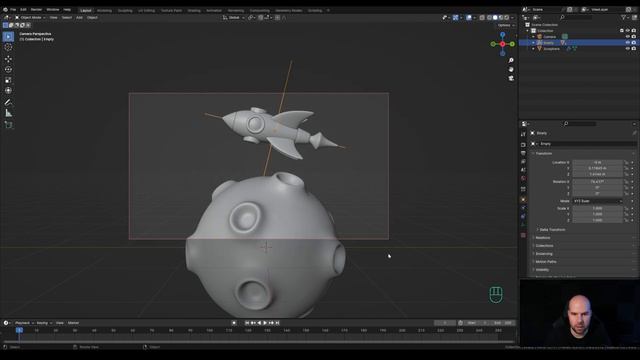The height and width of the screenshot is (360, 640).
Task: Open the outliner filter funnel
Action: coord(623,18)
